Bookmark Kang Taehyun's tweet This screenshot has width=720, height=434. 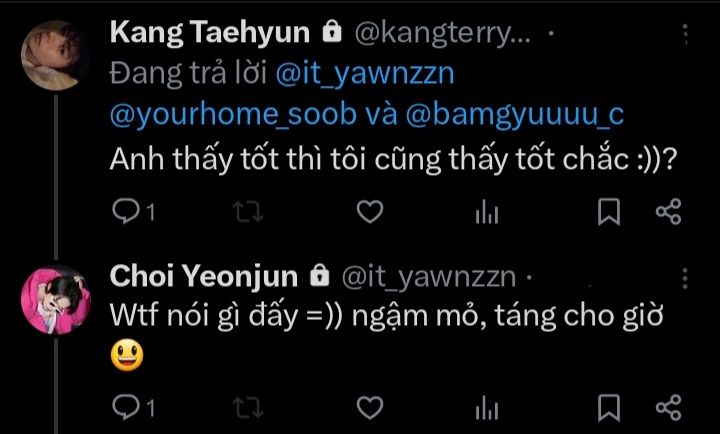click(x=609, y=212)
